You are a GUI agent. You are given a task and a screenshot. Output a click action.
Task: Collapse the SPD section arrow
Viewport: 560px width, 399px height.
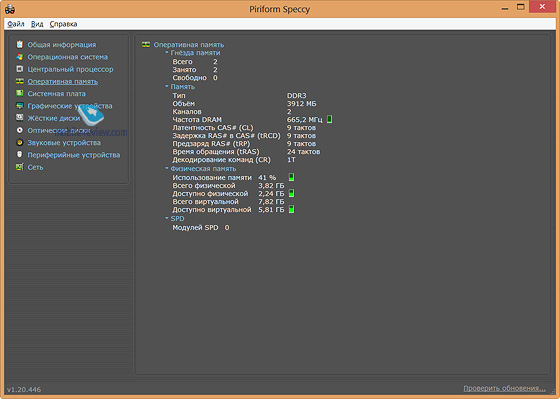click(166, 218)
